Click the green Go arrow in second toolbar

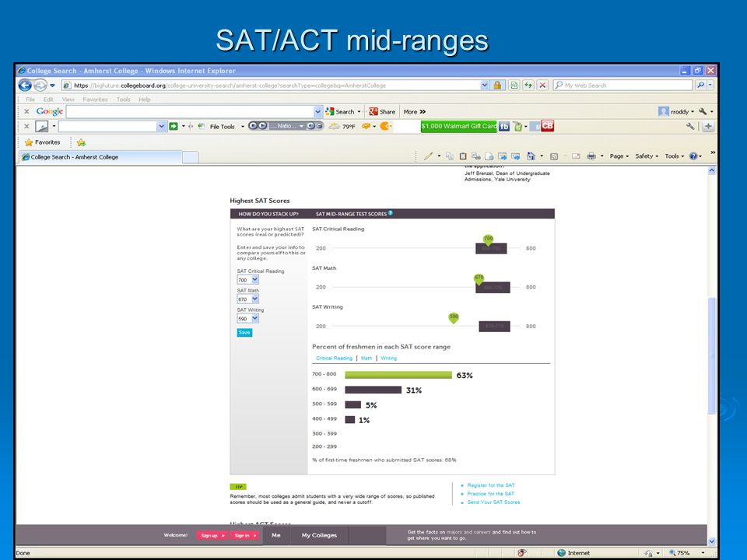(174, 126)
